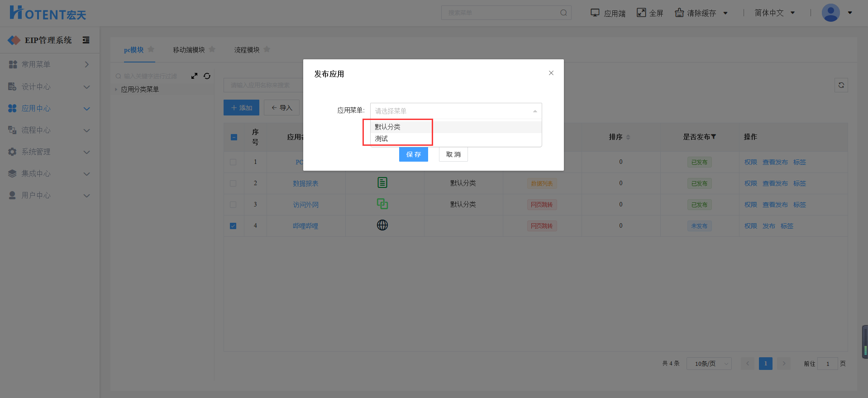Star the pc模块 tab as favorite
868x398 pixels.
[151, 49]
